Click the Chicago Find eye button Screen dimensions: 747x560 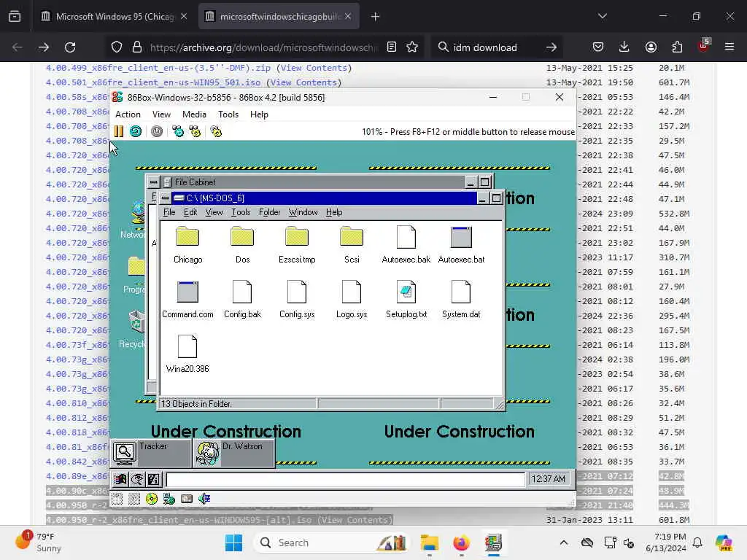coord(137,479)
